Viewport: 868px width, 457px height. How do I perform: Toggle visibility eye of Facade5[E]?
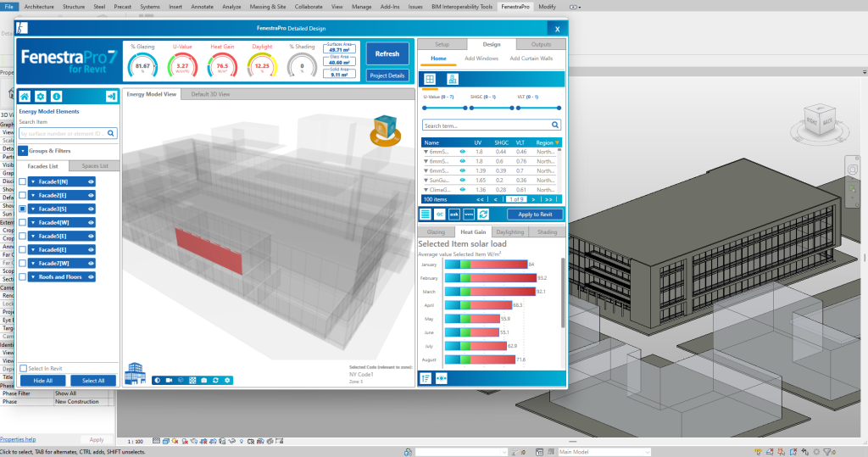point(91,236)
